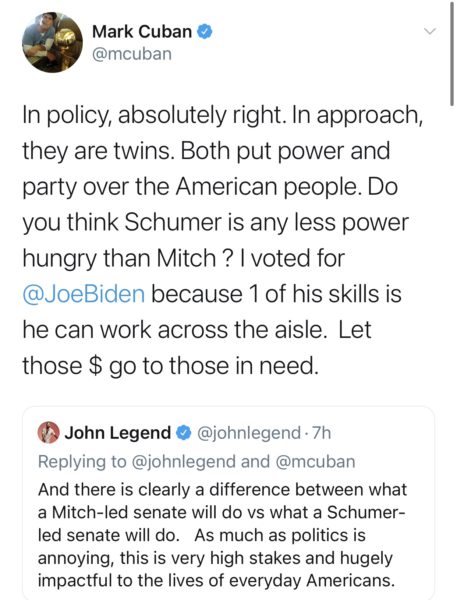Open Mark Cuban's profile picture
Viewport: 457px width, 600px height.
[x=52, y=42]
